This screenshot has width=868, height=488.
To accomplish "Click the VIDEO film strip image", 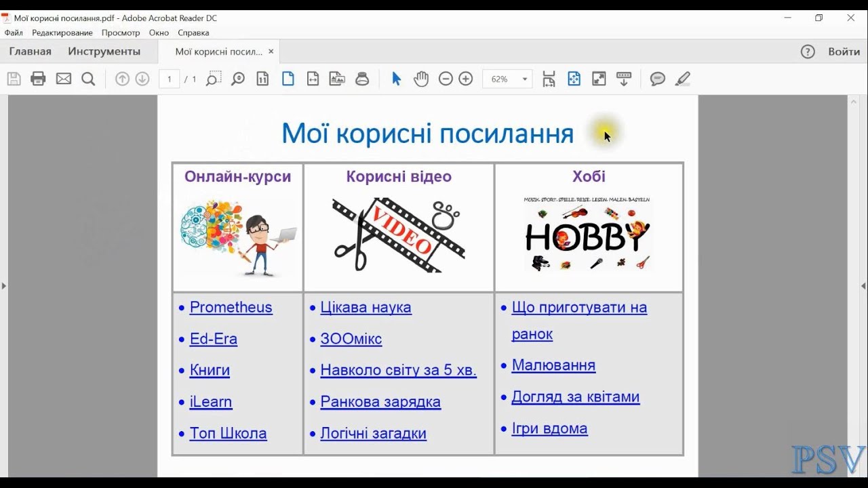I will tap(399, 235).
